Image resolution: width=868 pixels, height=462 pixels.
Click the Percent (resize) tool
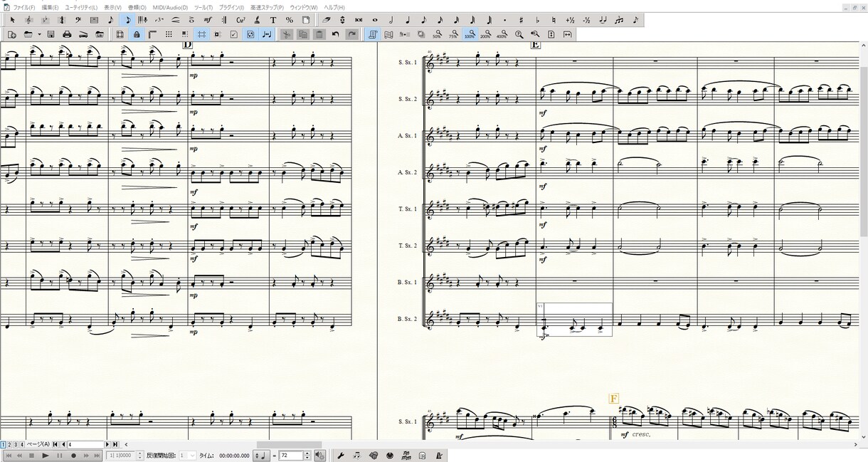[290, 20]
